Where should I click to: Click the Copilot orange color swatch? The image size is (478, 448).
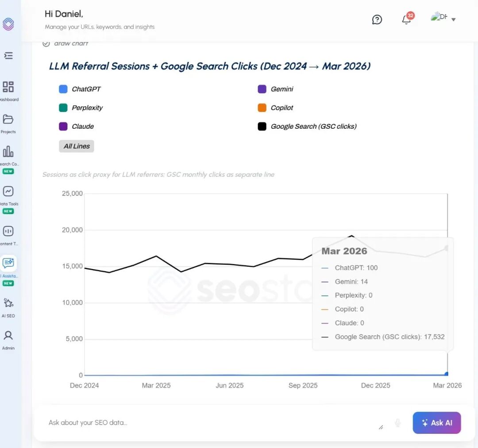262,107
